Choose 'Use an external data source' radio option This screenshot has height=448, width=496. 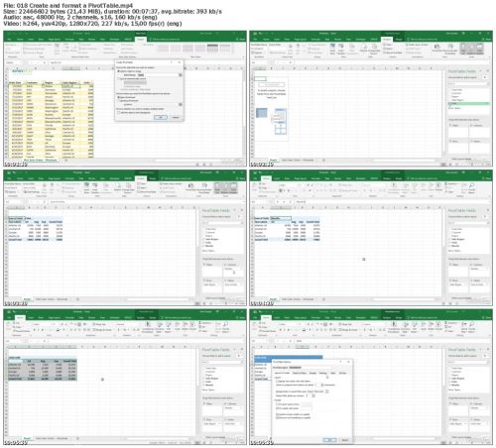pyautogui.click(x=118, y=78)
